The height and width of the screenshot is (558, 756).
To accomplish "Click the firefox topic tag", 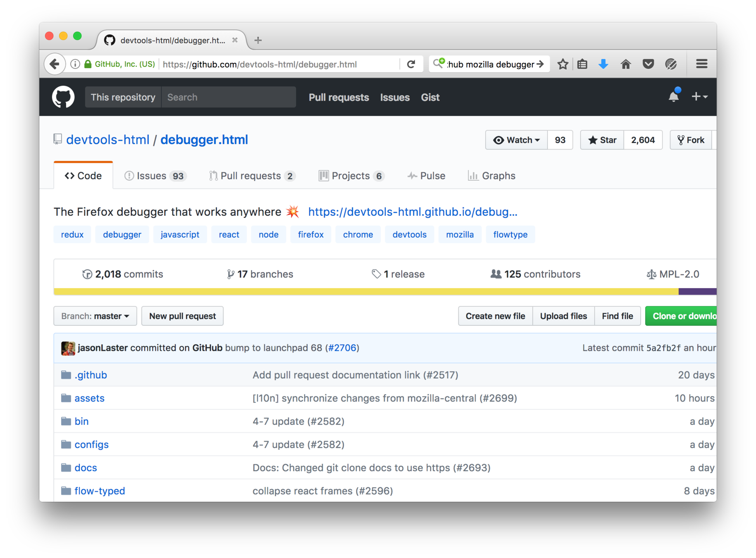I will pos(311,235).
